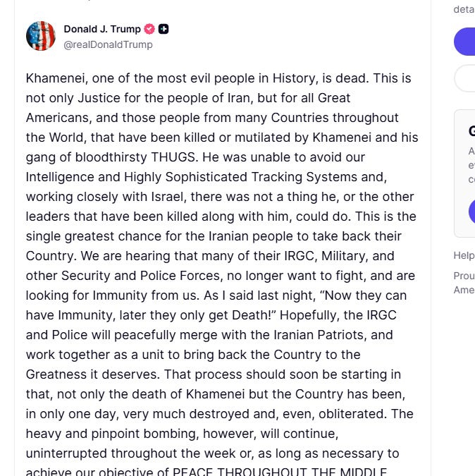Click the truncated details text above purple button

click(464, 9)
